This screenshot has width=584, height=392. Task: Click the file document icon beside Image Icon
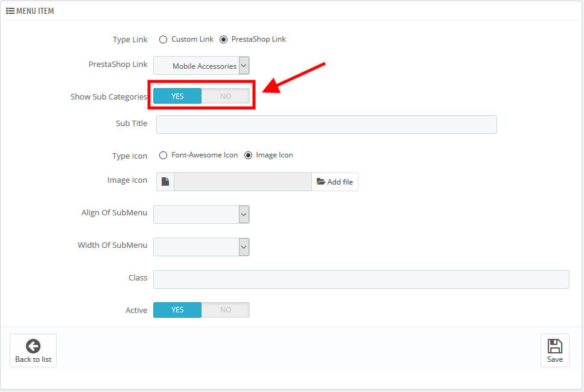point(165,182)
